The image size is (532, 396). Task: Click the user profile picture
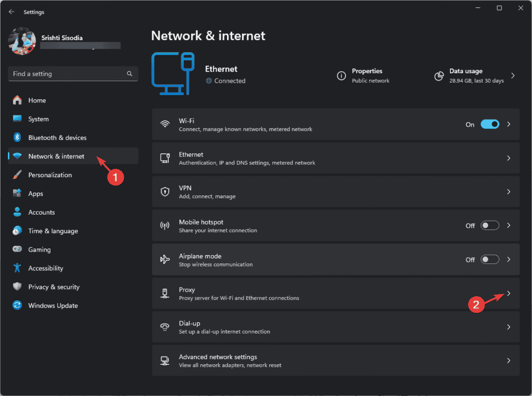(x=22, y=41)
